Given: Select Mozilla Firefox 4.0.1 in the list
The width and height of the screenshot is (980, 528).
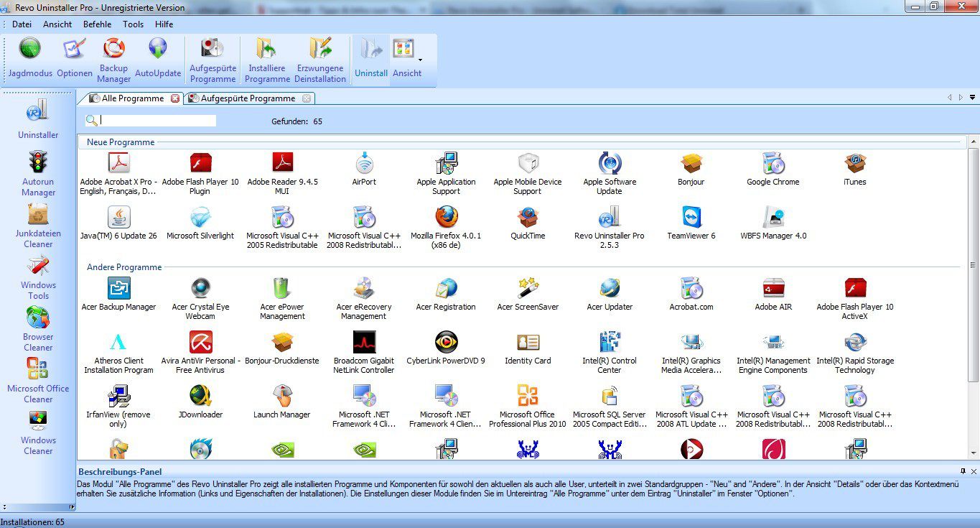Looking at the screenshot, I should tap(446, 223).
